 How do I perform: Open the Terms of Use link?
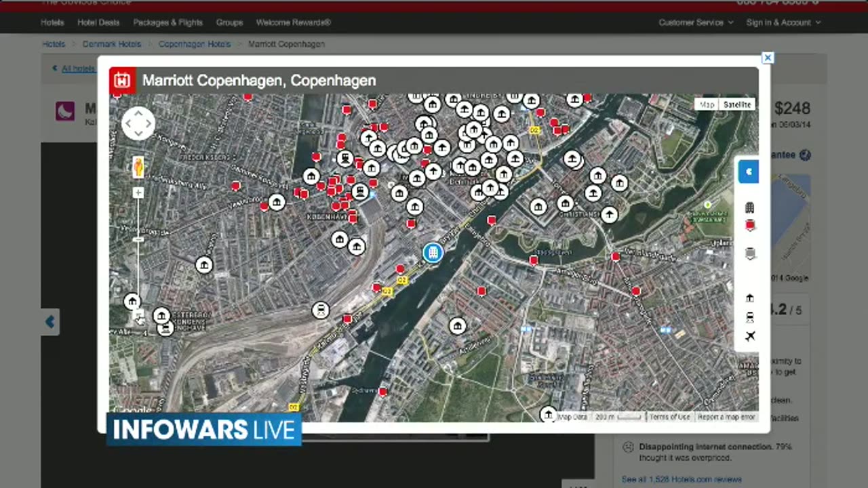669,417
